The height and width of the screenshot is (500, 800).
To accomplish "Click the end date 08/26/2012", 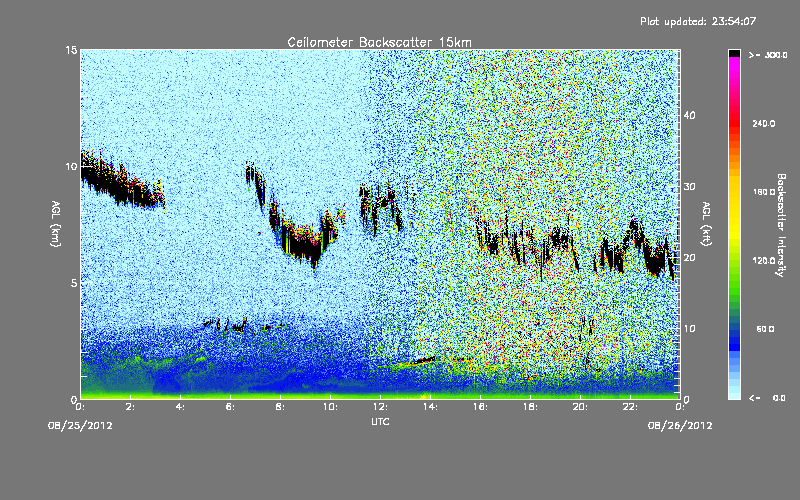I will [x=680, y=426].
